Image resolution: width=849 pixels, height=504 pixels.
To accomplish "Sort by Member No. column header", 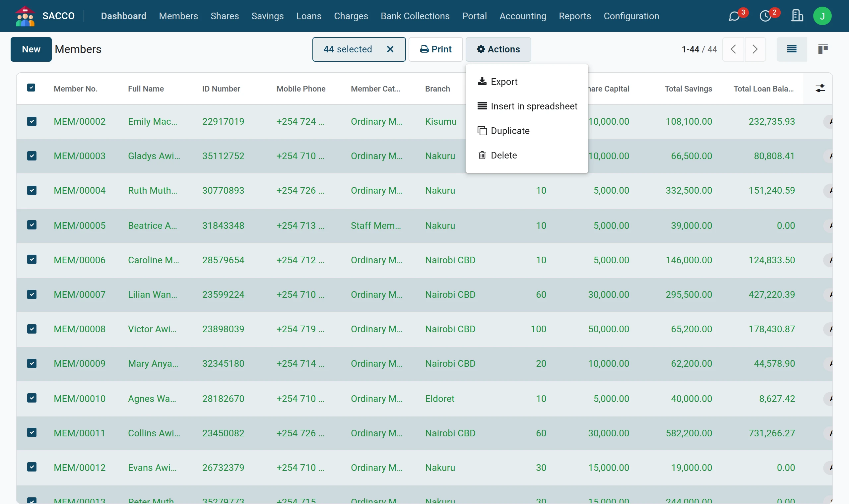I will coord(76,89).
